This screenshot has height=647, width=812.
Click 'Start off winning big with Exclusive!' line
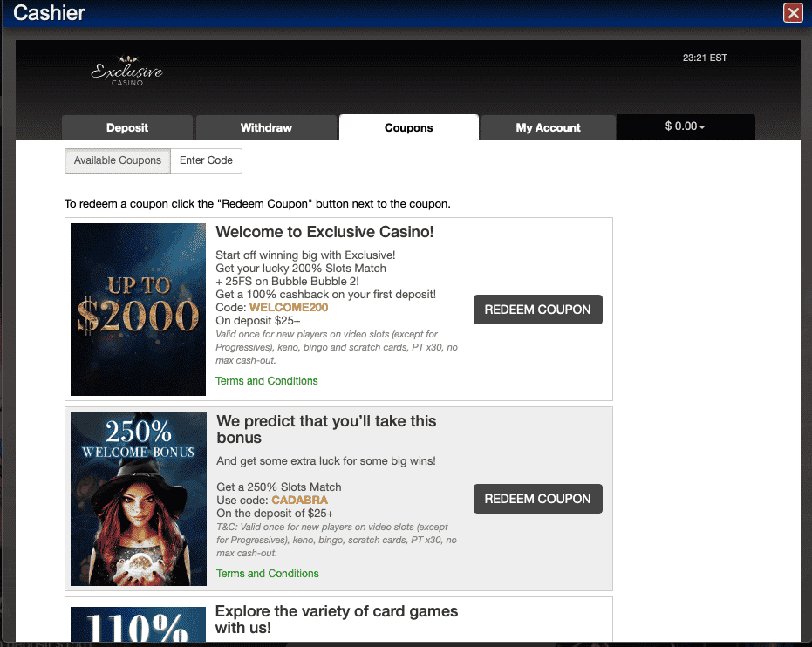pyautogui.click(x=305, y=255)
